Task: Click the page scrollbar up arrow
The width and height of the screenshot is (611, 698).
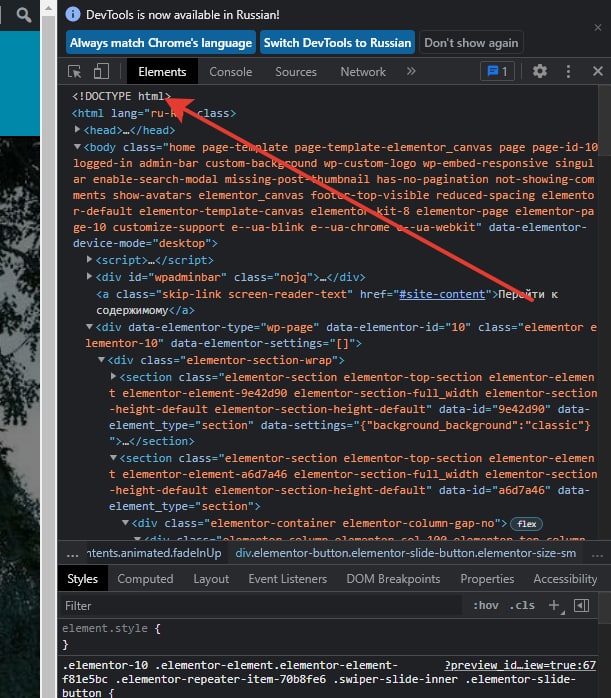Action: [49, 8]
